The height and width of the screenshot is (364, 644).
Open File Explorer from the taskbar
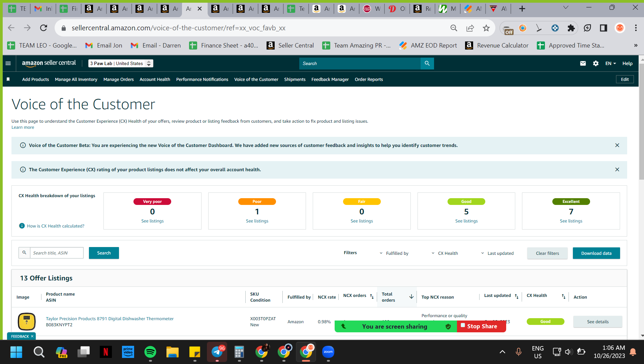point(172,352)
